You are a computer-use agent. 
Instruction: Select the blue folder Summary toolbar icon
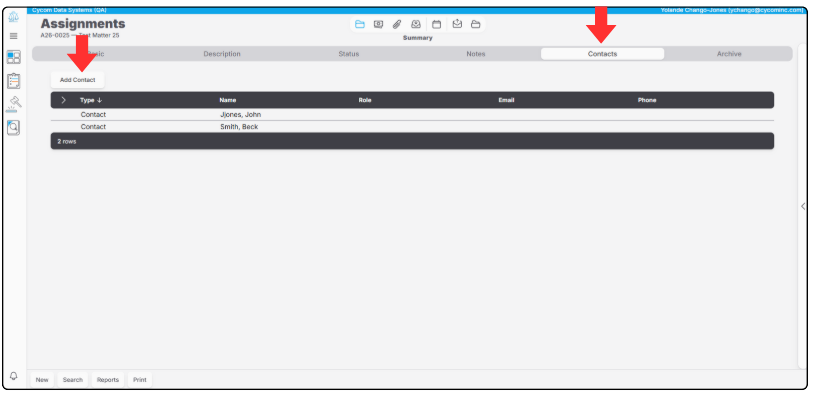click(360, 24)
